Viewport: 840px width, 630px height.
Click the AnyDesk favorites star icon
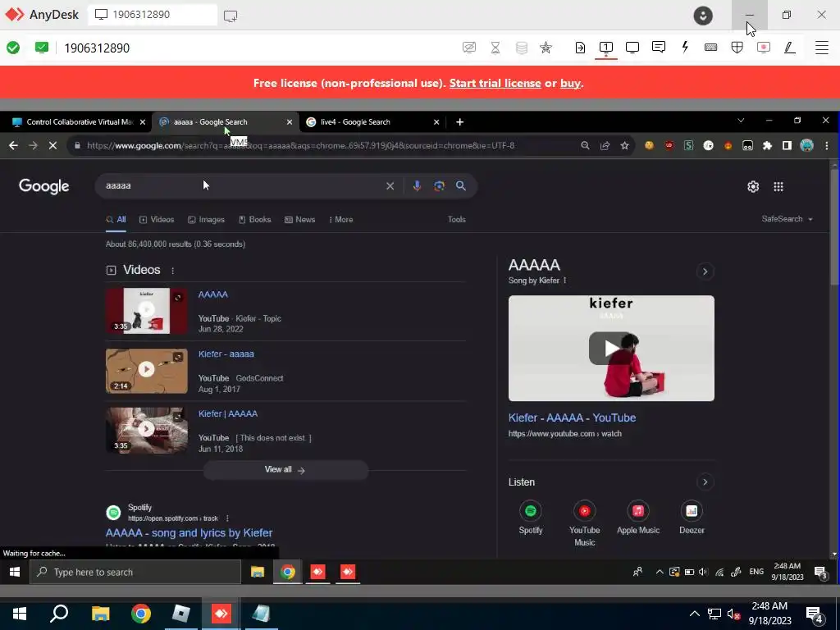546,48
